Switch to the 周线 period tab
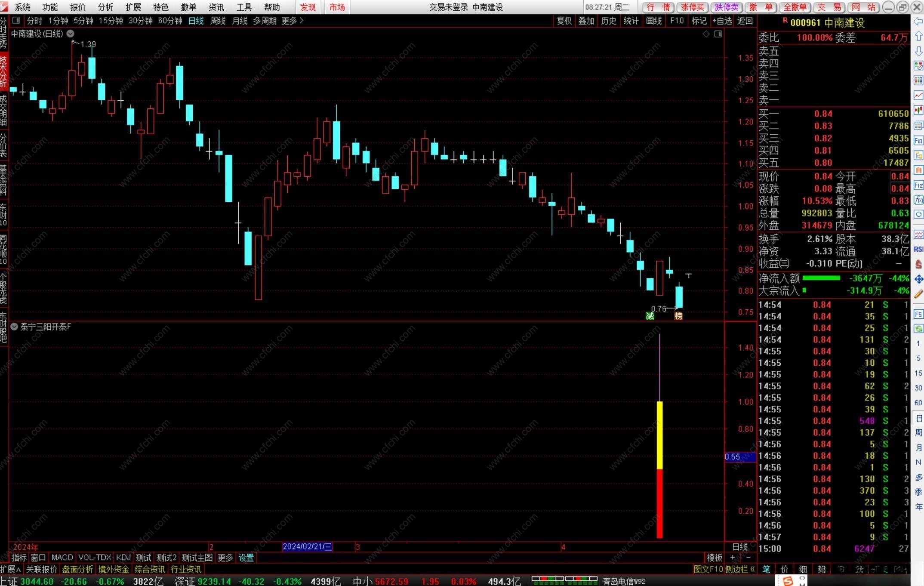The image size is (924, 586). (218, 21)
